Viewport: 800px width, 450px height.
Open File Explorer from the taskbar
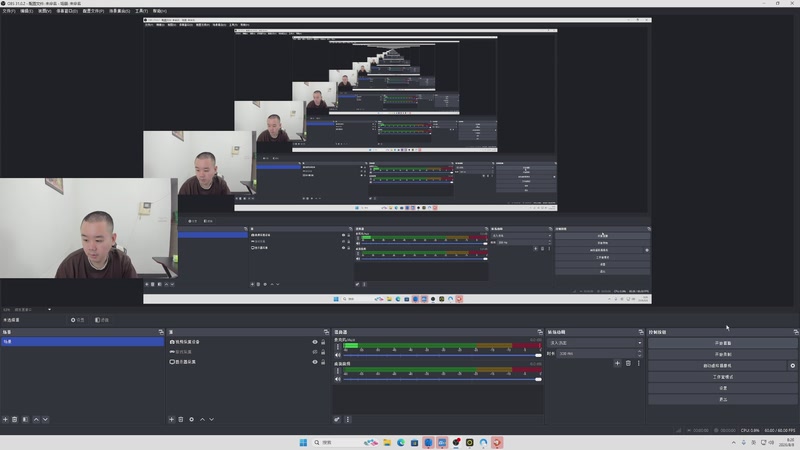[x=387, y=442]
